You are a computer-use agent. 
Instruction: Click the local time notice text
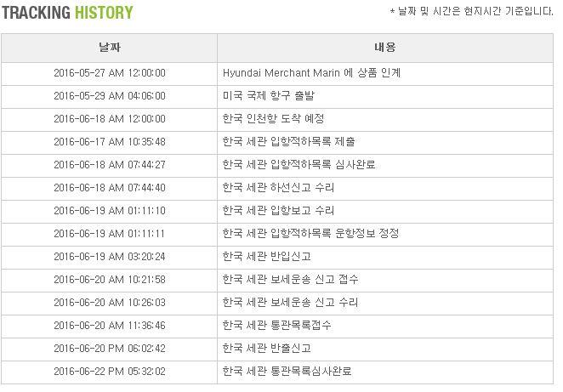[471, 11]
